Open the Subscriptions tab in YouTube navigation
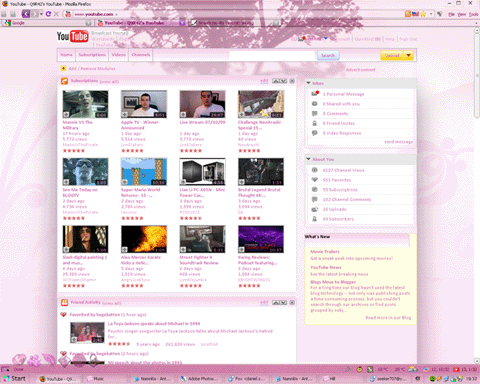This screenshot has width=480, height=384. tap(92, 55)
